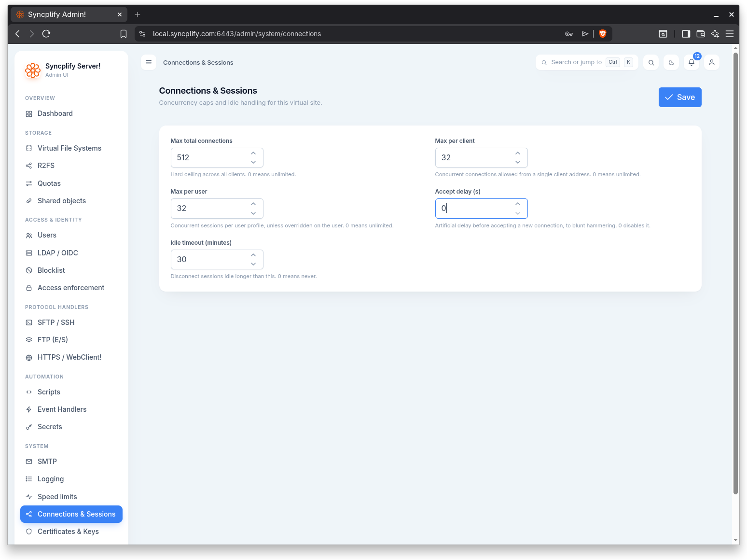Click the Brave Shields lion icon
Viewport: 747px width, 560px height.
pyautogui.click(x=603, y=34)
